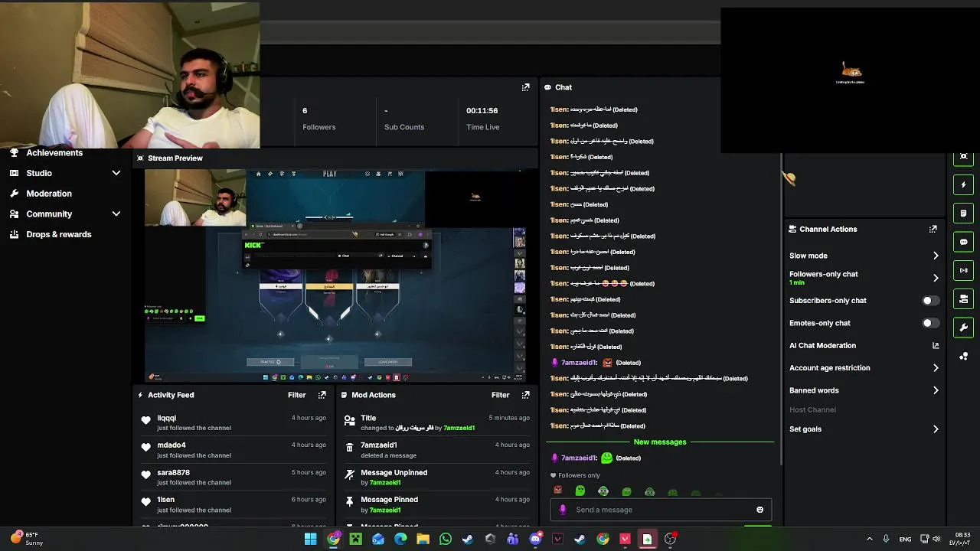Click the Moderation gavel icon

[14, 194]
